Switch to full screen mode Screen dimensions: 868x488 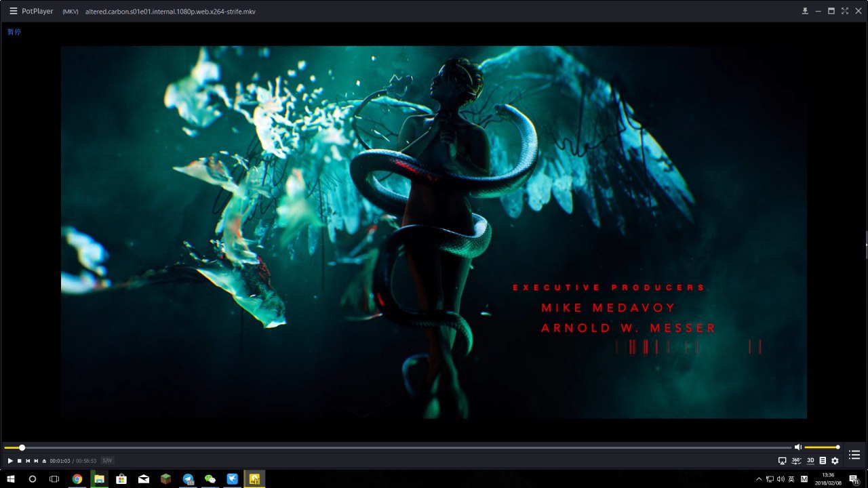pyautogui.click(x=844, y=11)
